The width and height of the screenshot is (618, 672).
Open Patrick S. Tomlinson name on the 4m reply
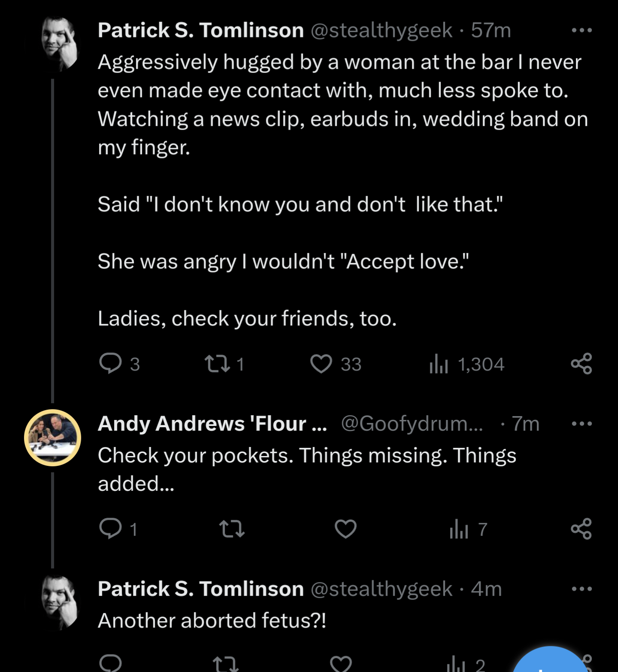[x=201, y=589]
